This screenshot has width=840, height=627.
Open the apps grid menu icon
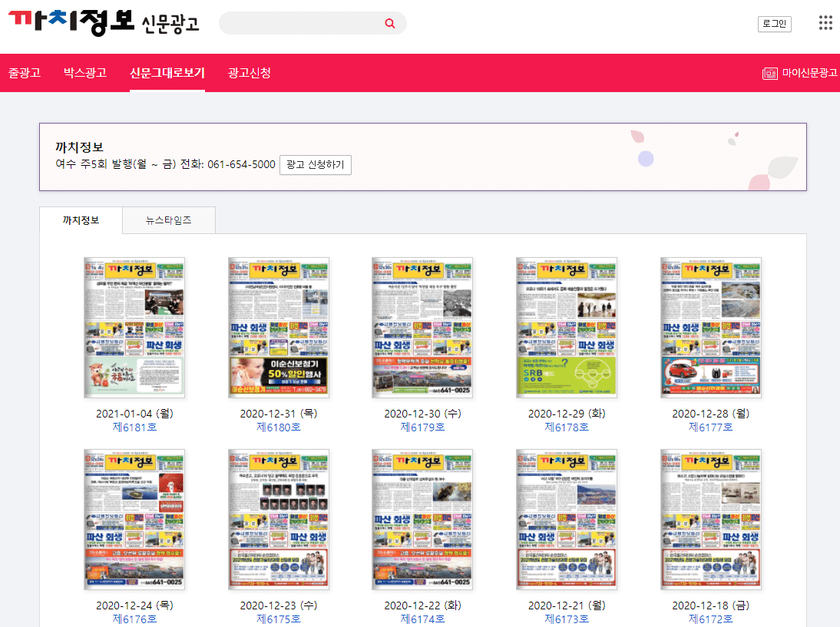(x=825, y=23)
